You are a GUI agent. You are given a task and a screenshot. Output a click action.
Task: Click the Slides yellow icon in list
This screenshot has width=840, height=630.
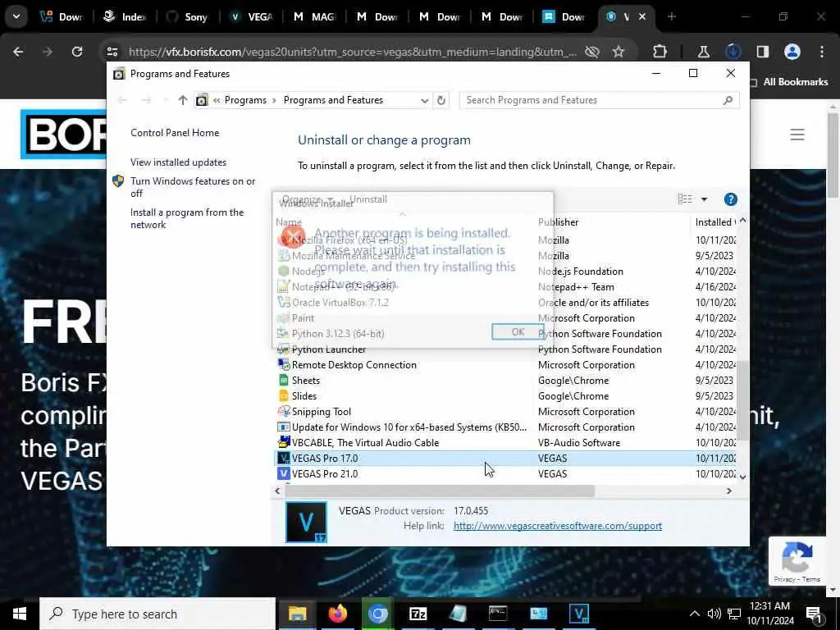(x=283, y=396)
